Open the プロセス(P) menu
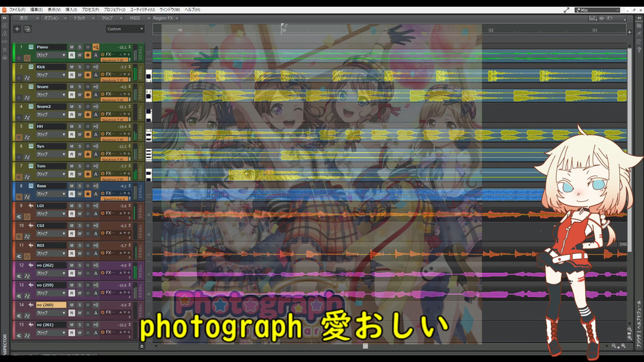 (91, 9)
